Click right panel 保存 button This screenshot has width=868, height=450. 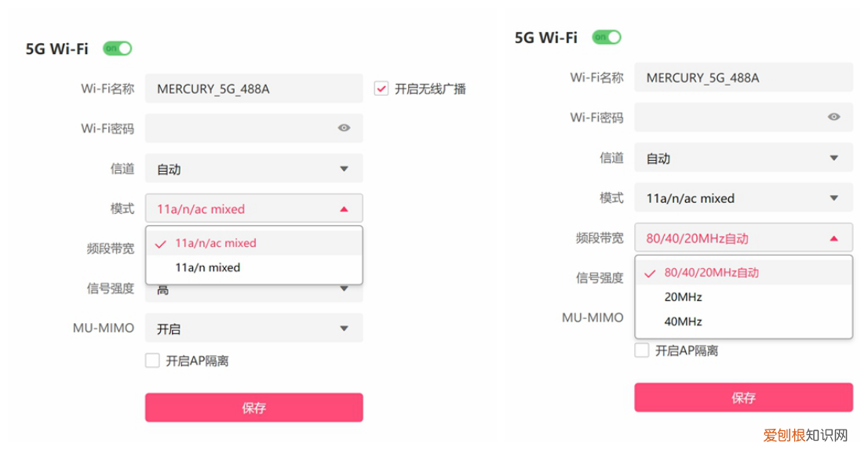coord(743,397)
